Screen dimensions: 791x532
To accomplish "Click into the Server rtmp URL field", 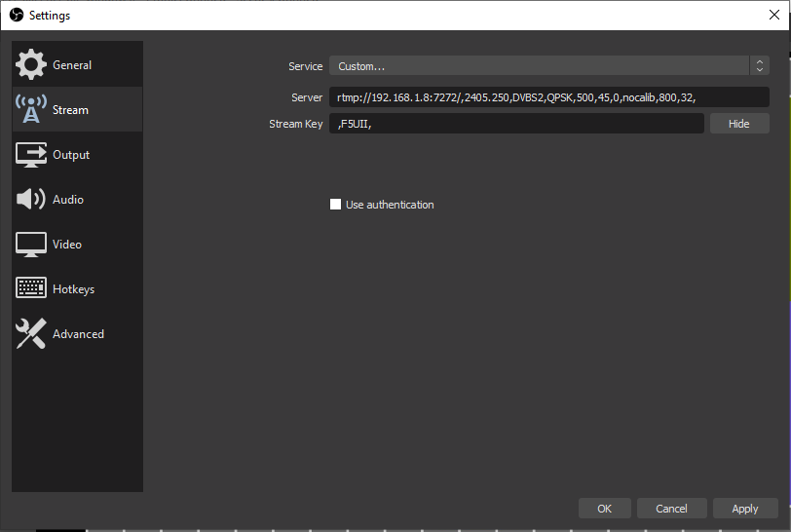I will [549, 97].
